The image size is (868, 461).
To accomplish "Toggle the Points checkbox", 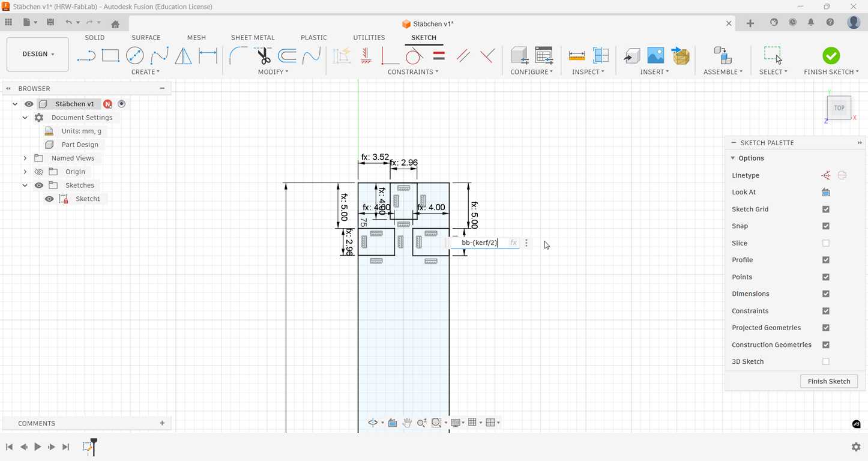I will pyautogui.click(x=826, y=277).
